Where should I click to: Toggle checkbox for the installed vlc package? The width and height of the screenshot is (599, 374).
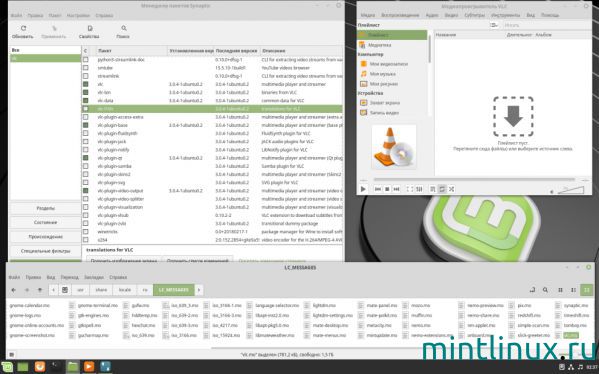pos(86,84)
